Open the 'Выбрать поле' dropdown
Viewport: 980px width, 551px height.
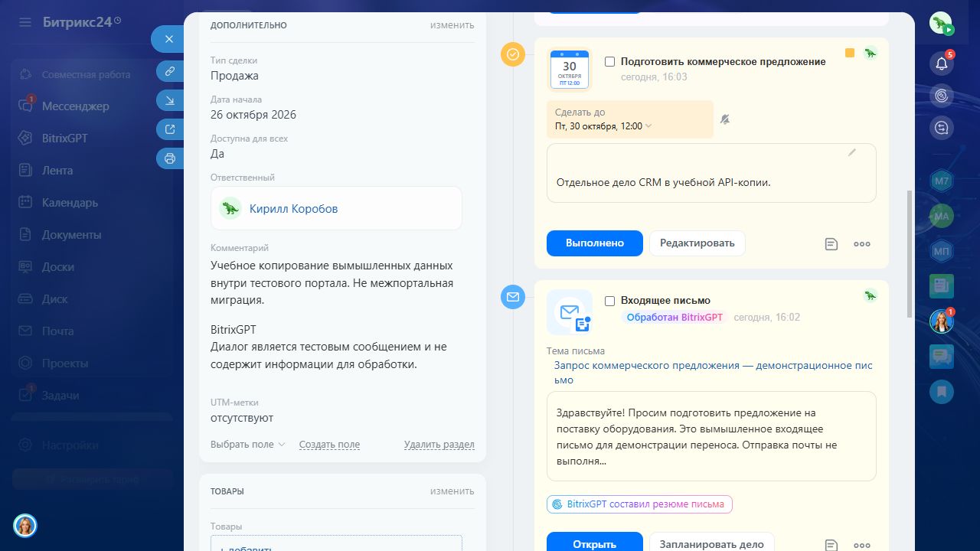(x=248, y=445)
